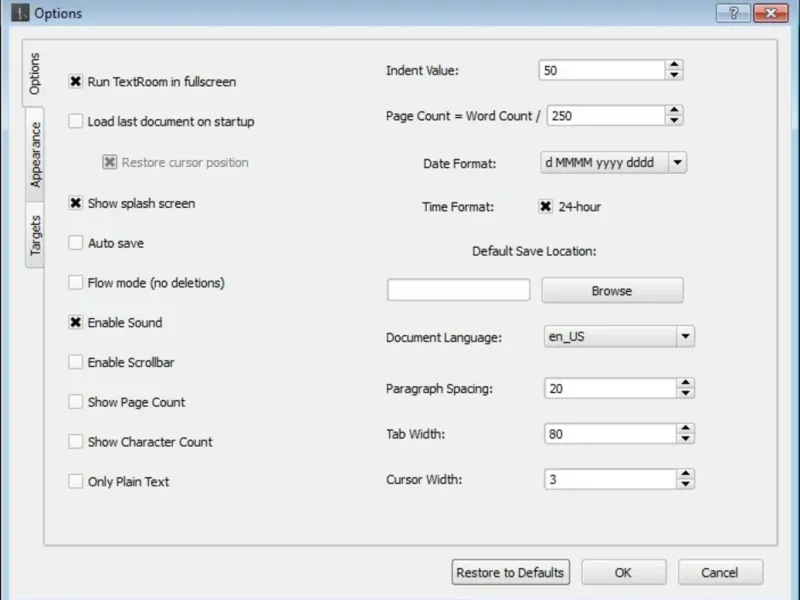Click the help question mark button
Viewport: 800px width, 600px height.
(x=733, y=13)
